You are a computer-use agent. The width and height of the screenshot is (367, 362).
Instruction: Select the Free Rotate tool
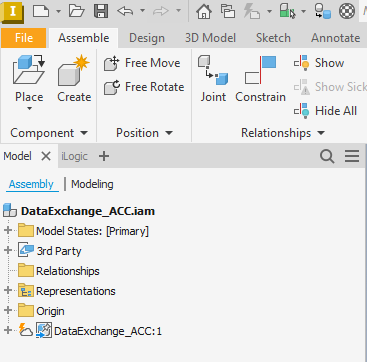144,87
